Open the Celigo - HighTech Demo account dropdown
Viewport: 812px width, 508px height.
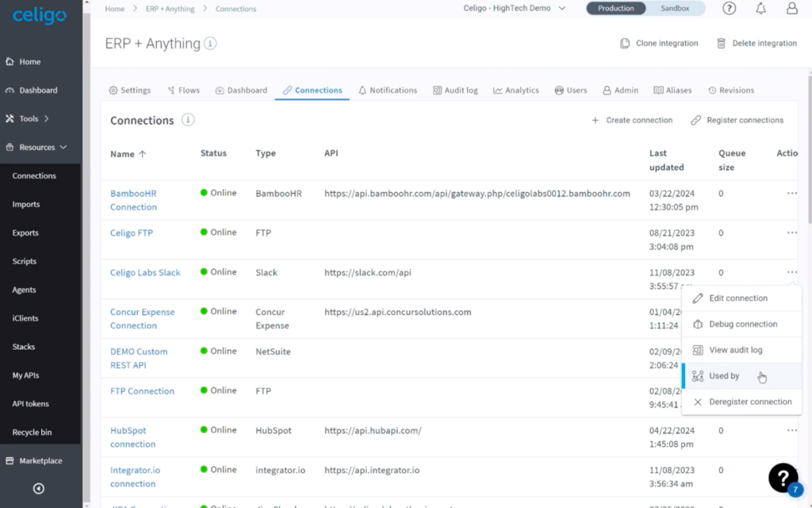pos(514,8)
